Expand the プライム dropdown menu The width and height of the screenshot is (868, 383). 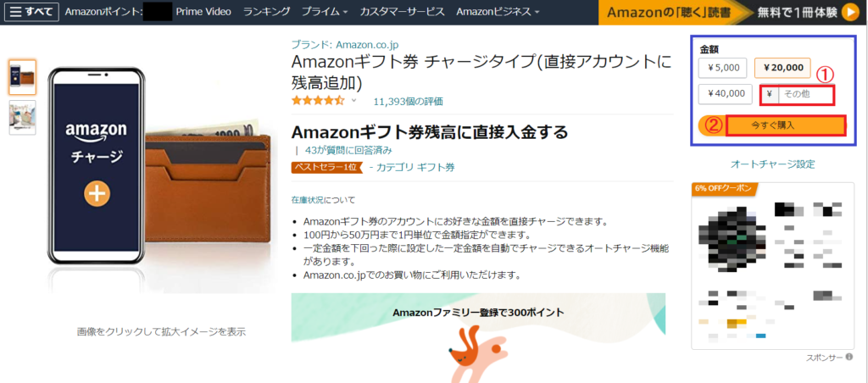[x=325, y=12]
